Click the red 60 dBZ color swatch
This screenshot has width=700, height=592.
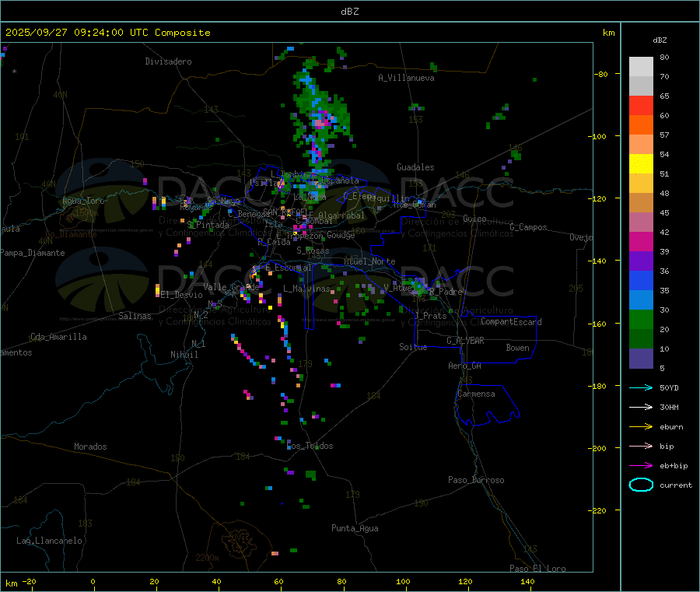coord(641,105)
